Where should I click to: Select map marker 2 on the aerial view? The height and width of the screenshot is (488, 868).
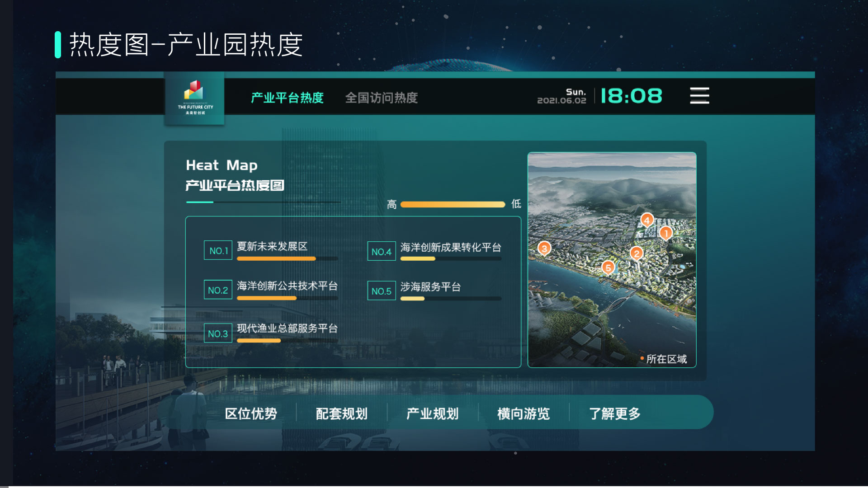click(x=637, y=254)
